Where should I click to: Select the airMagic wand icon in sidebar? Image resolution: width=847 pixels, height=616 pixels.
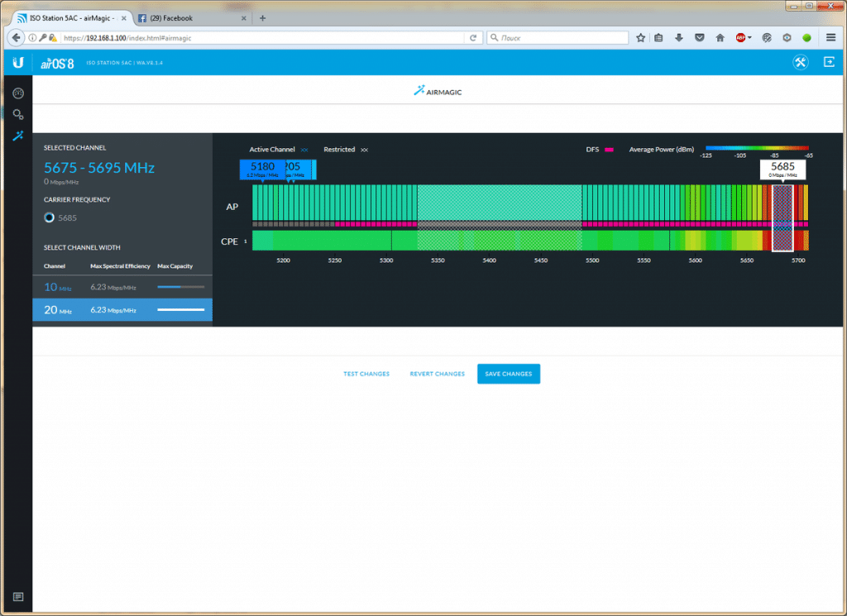17,136
